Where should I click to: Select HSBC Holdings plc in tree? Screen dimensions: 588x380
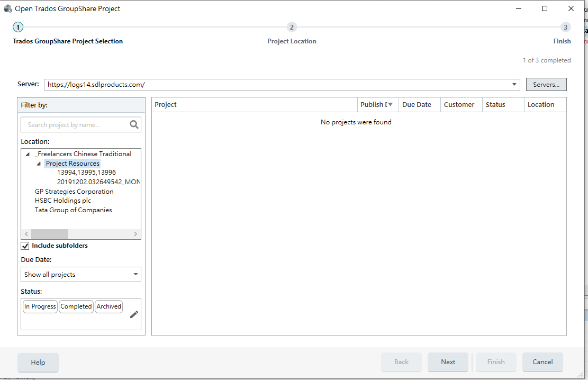(x=62, y=201)
